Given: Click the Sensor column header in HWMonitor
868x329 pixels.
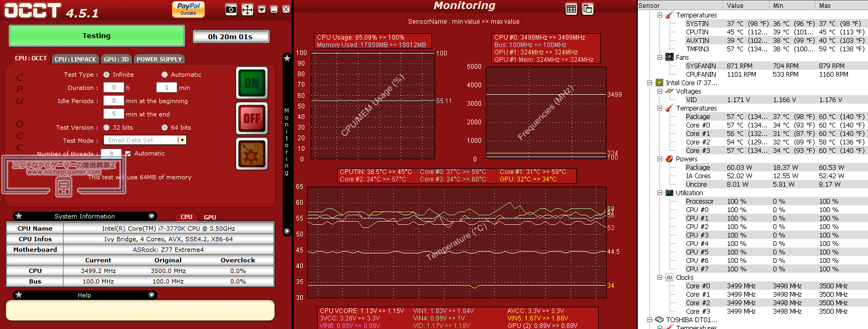Looking at the screenshot, I should click(681, 5).
